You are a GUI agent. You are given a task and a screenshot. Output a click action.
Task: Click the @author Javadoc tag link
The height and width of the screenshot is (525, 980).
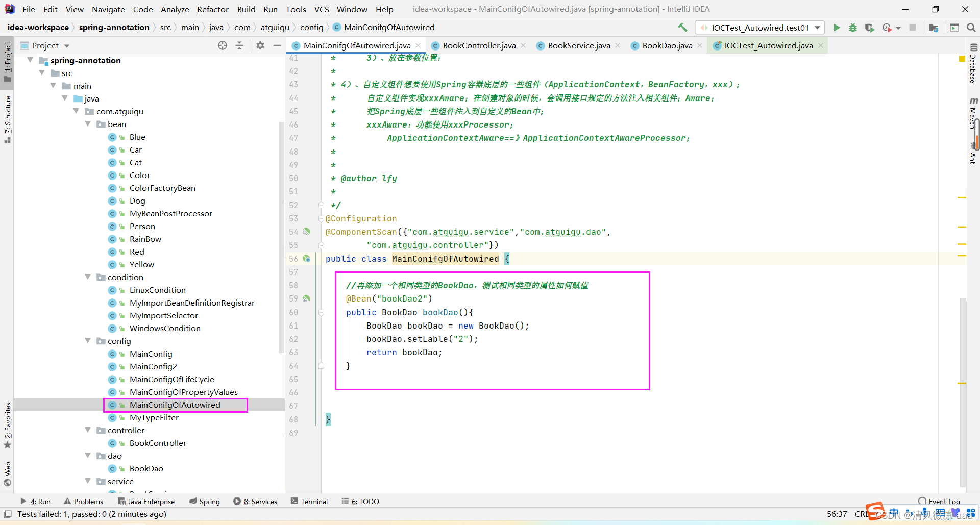358,178
